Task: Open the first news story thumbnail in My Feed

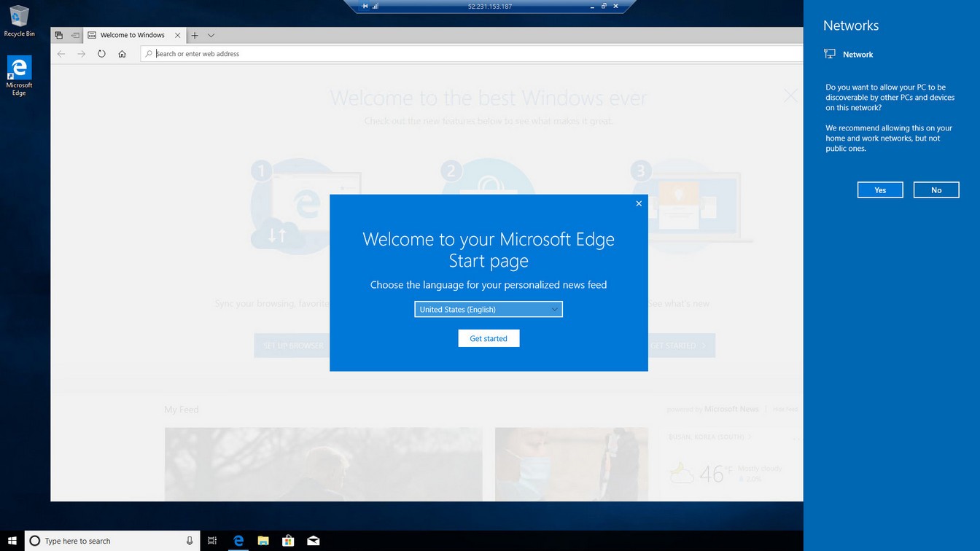Action: pyautogui.click(x=324, y=464)
